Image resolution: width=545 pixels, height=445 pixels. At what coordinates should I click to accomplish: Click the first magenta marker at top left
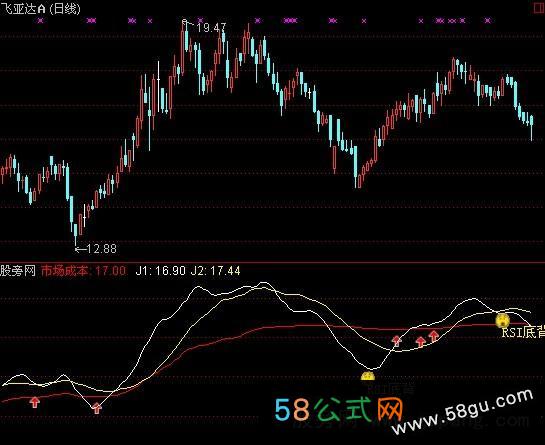coord(41,21)
